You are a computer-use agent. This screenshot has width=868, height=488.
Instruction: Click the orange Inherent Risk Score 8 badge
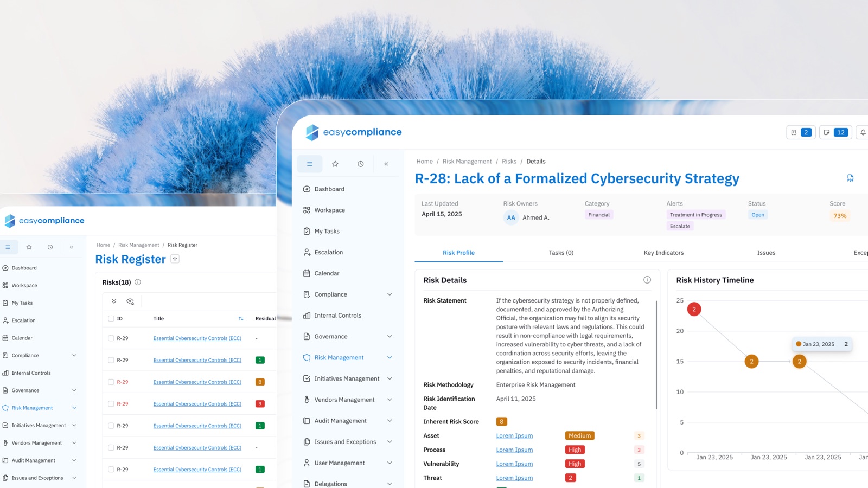(x=502, y=422)
